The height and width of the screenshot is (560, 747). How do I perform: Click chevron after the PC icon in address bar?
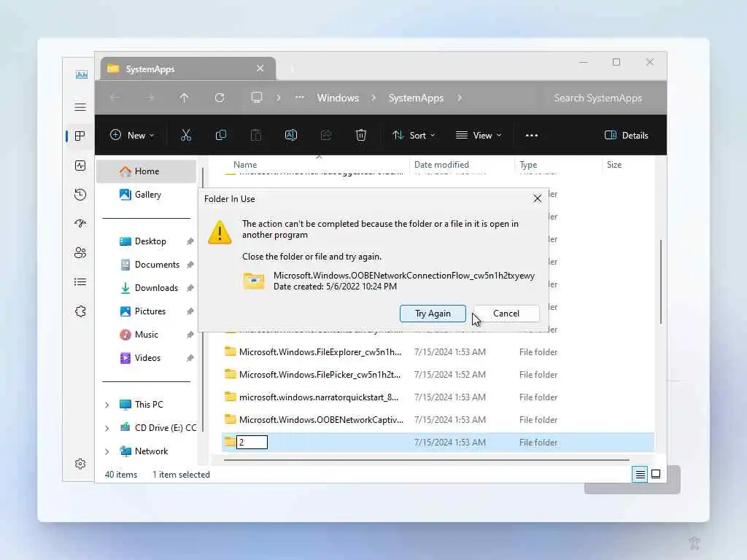[x=279, y=98]
